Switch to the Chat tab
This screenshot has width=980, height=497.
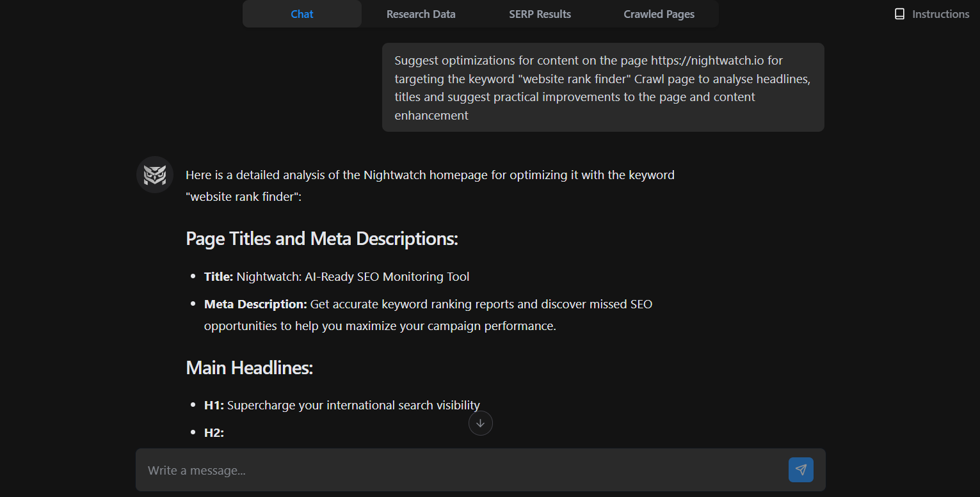click(302, 14)
